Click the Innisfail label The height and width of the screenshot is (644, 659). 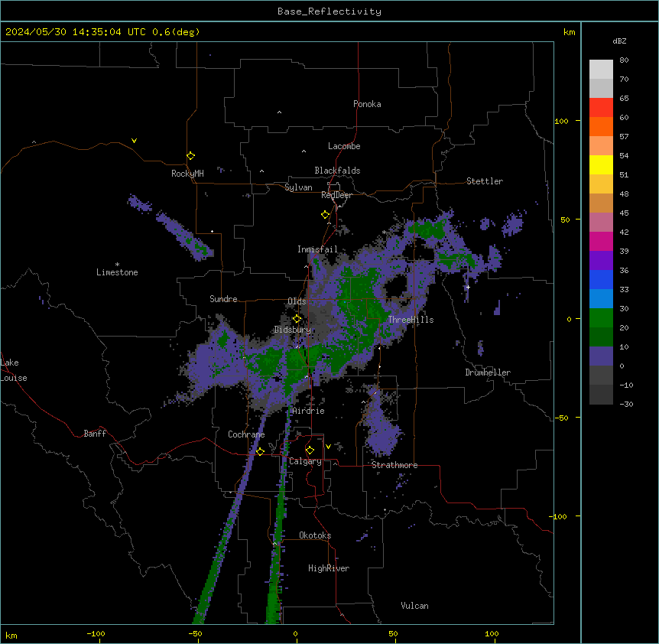point(317,249)
